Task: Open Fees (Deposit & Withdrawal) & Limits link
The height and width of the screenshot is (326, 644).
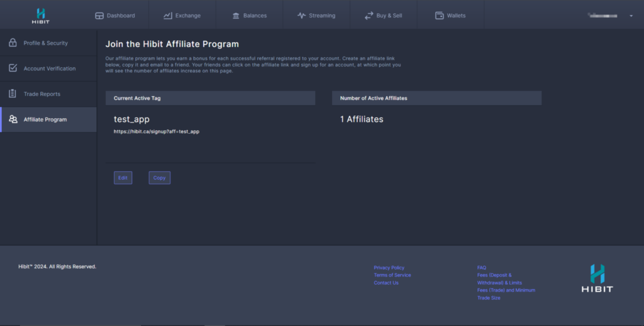Action: (499, 279)
